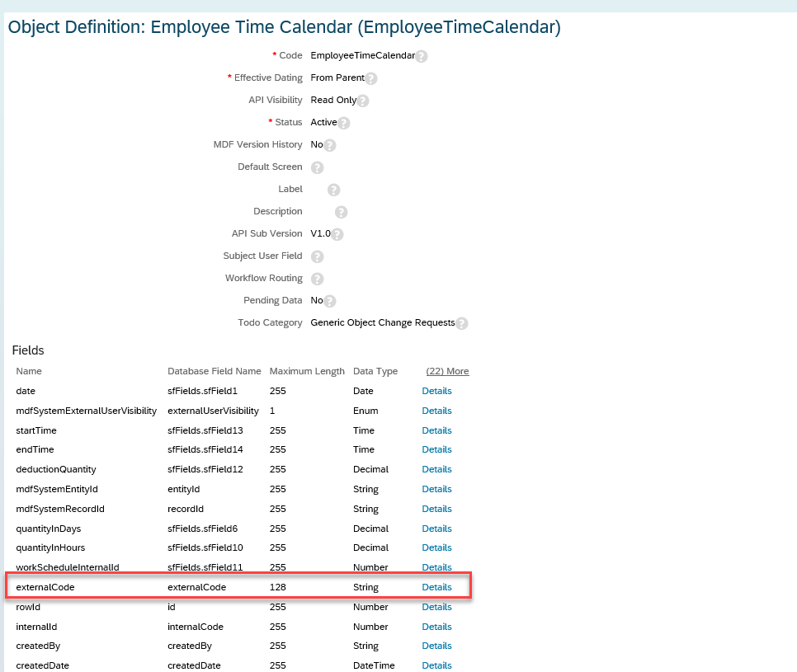Click the entityId database field cell
The image size is (797, 672).
[183, 489]
